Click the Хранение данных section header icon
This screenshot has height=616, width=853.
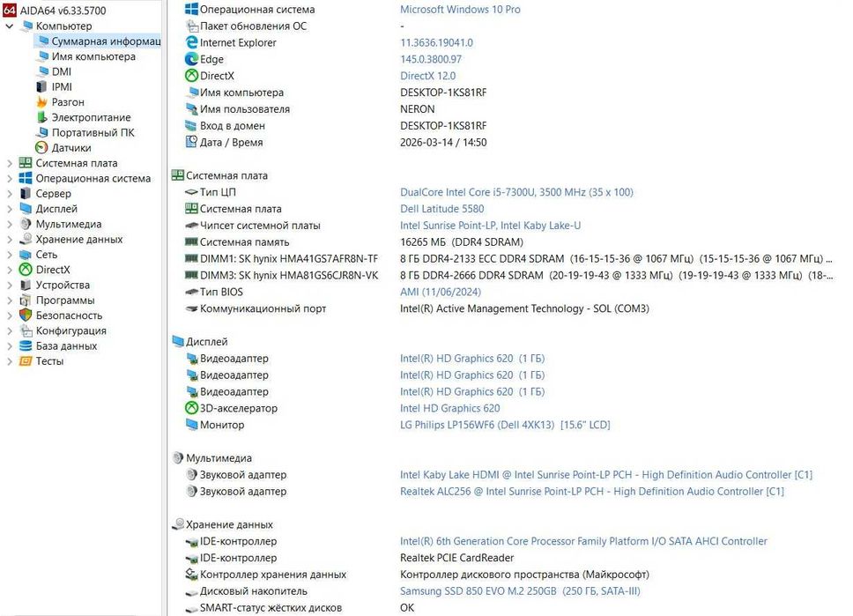coord(178,524)
